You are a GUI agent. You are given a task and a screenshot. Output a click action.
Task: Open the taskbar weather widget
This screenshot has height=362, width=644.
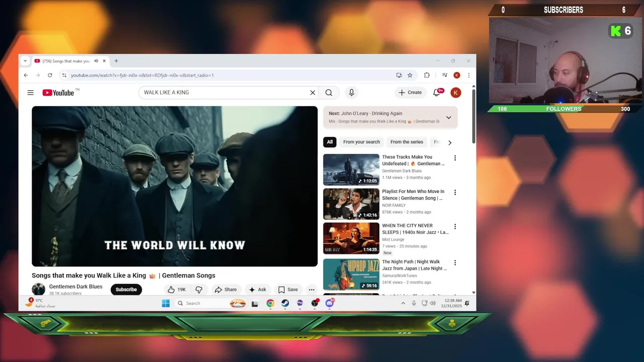(40, 303)
